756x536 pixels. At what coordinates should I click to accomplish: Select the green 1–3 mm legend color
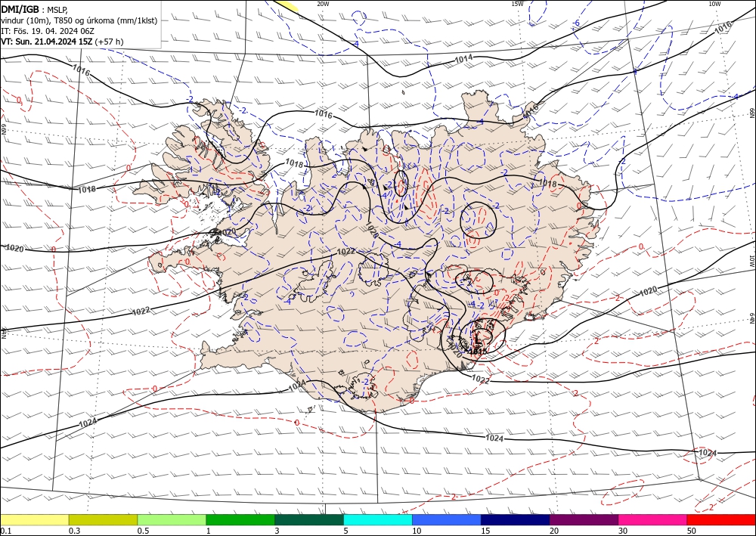tap(240, 519)
